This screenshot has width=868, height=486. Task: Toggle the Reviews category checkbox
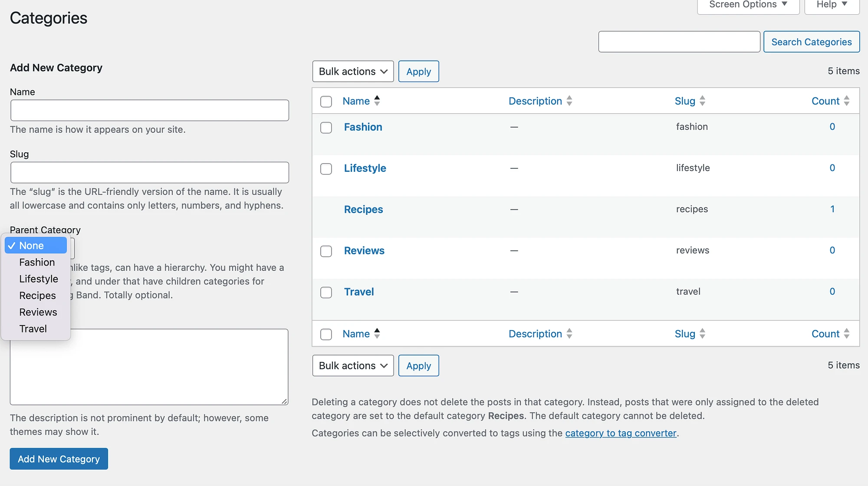click(326, 250)
